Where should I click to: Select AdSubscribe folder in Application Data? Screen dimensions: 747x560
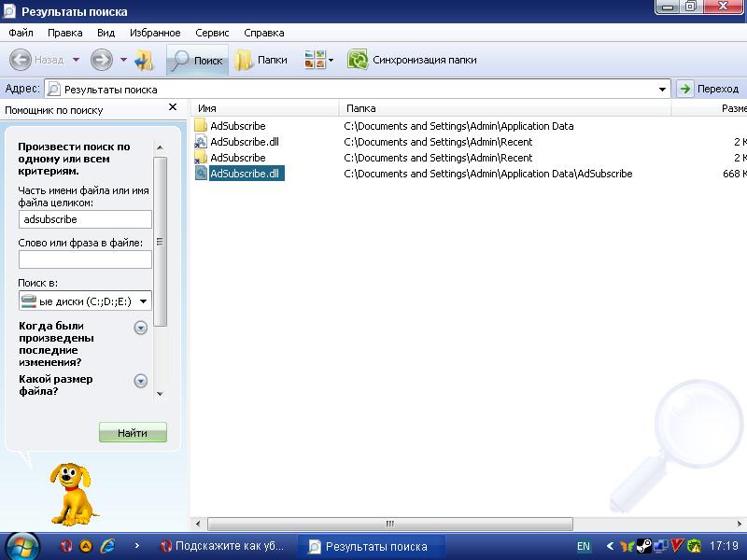click(237, 126)
